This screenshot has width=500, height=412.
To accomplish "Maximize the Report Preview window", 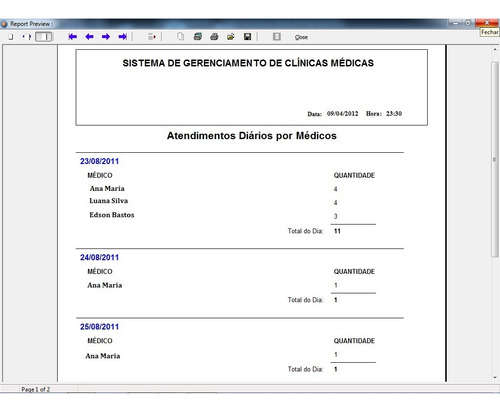I will [x=468, y=23].
